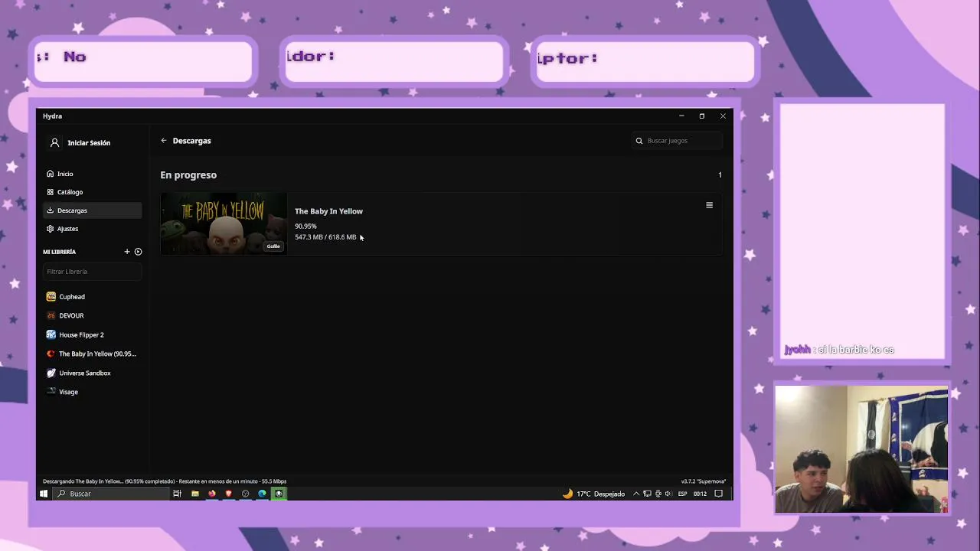Screen dimensions: 980x551
Task: Click the Windows taskbar Buscar search box
Action: [111, 494]
